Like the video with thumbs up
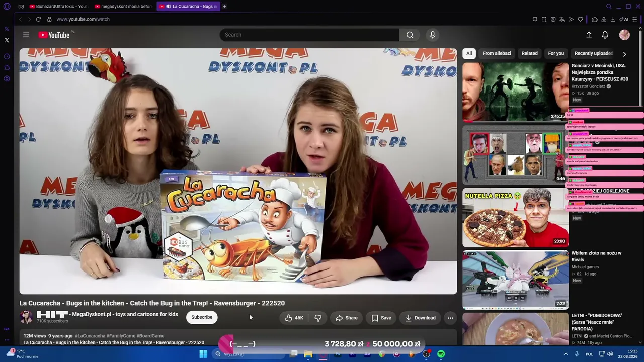 (x=294, y=318)
